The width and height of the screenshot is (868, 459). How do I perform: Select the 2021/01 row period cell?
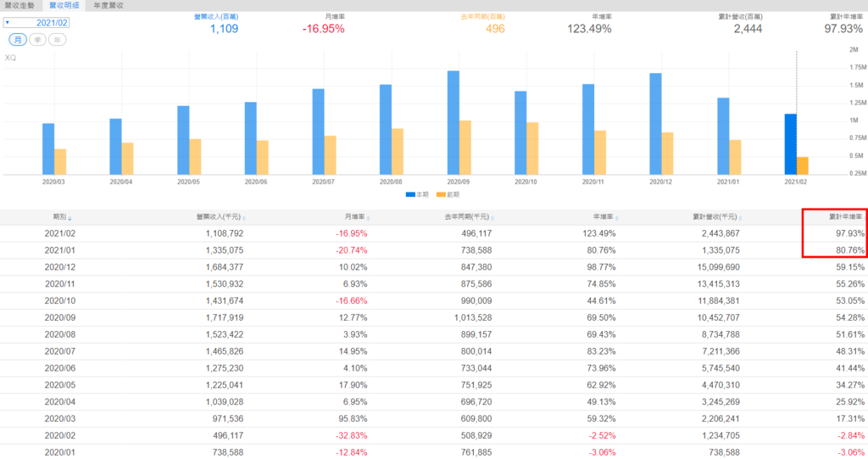point(60,250)
